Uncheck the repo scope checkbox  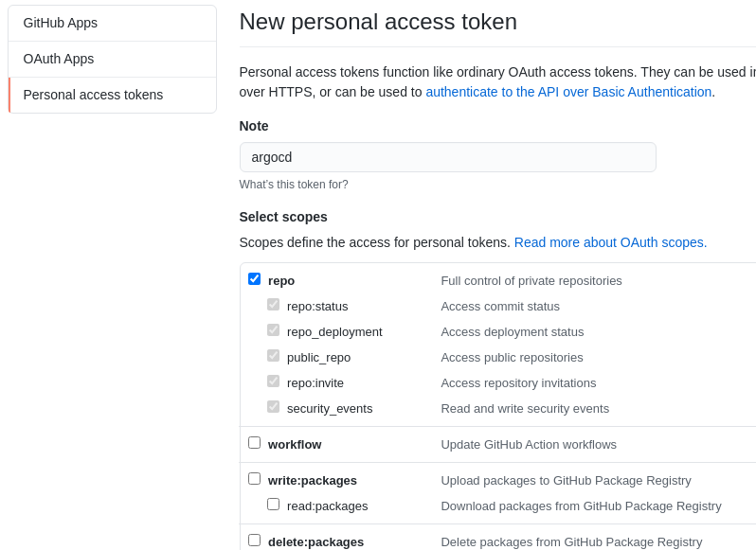click(x=254, y=279)
